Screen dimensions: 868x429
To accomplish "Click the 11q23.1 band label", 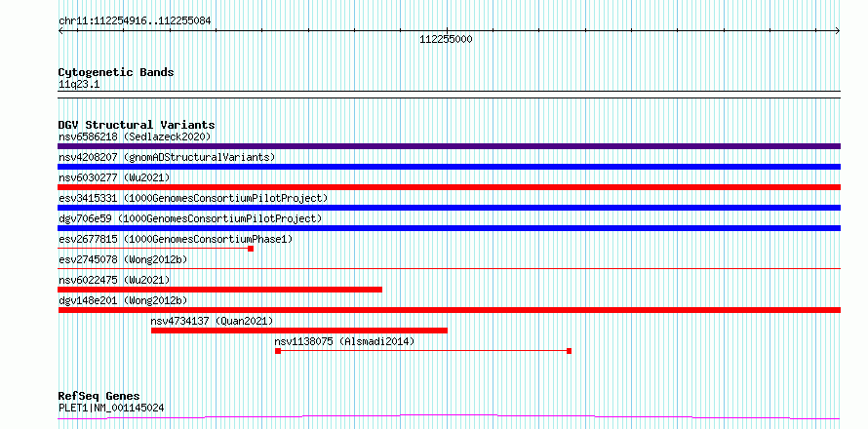I will point(79,85).
